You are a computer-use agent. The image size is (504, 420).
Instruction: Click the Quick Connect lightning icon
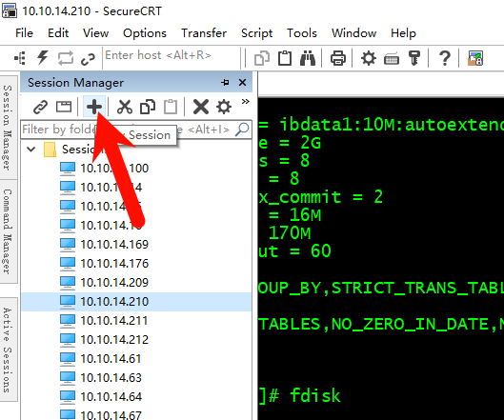pos(43,58)
